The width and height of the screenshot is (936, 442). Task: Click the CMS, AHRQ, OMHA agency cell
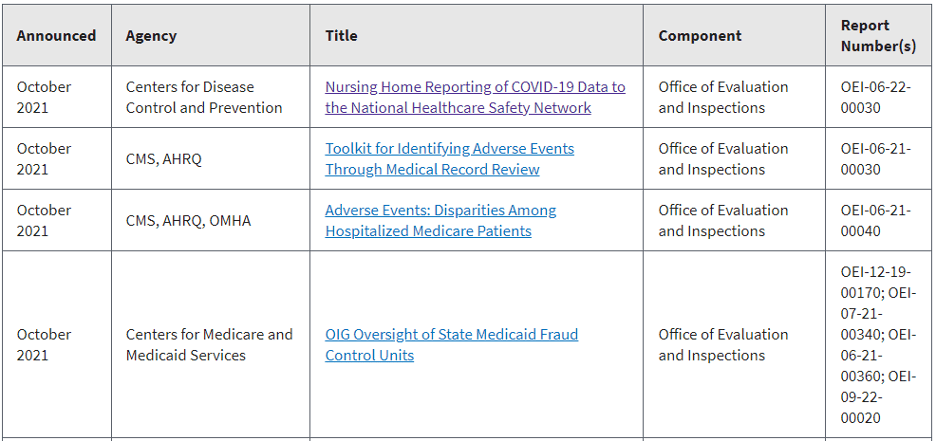pos(187,221)
